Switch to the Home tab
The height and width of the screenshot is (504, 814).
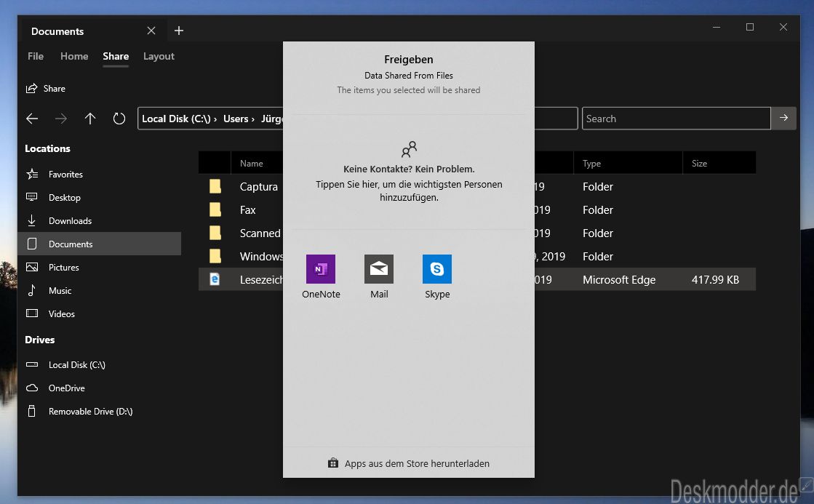74,56
